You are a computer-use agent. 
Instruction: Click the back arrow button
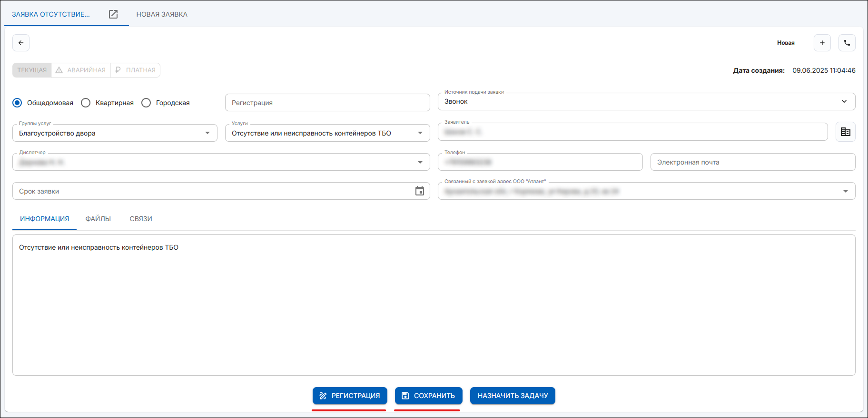coord(21,43)
